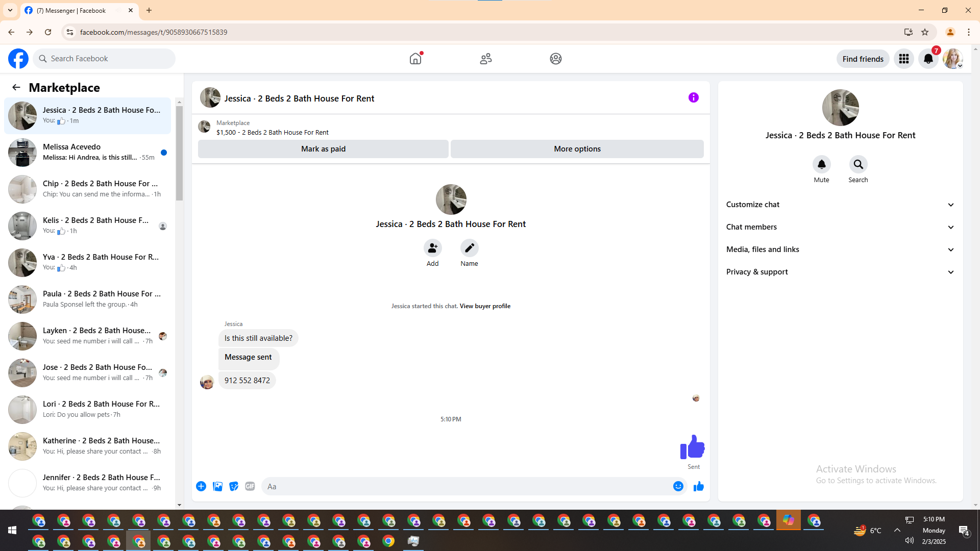The height and width of the screenshot is (551, 980).
Task: Open the Windows notification center
Action: pos(964,531)
